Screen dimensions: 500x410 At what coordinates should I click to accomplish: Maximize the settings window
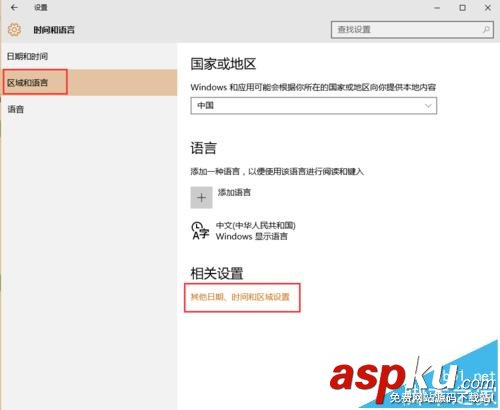tap(462, 8)
